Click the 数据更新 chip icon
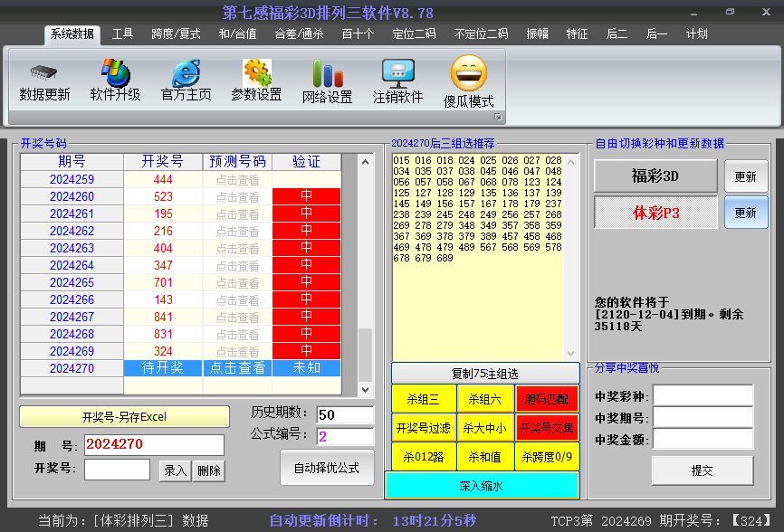Viewport: 784px width, 532px height. pos(44,73)
